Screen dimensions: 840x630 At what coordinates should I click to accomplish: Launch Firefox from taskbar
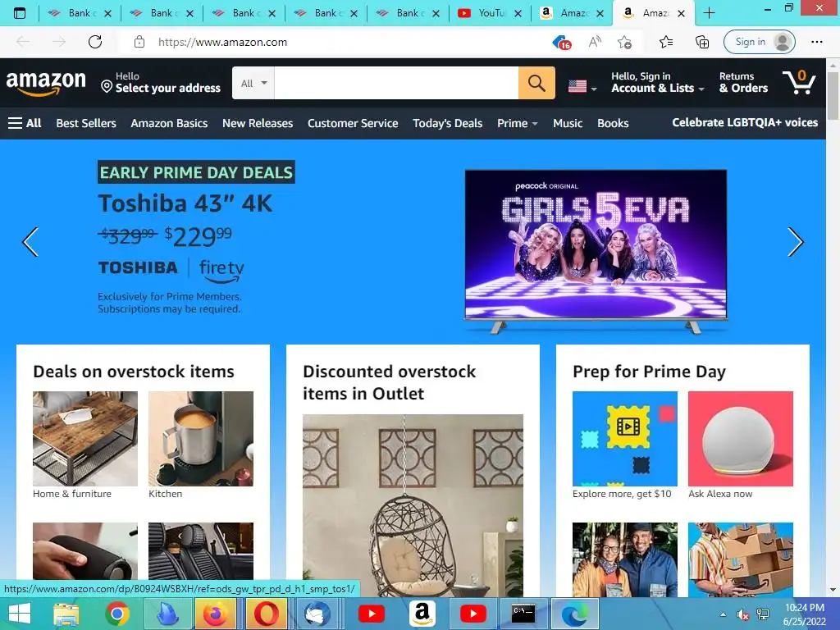(216, 614)
